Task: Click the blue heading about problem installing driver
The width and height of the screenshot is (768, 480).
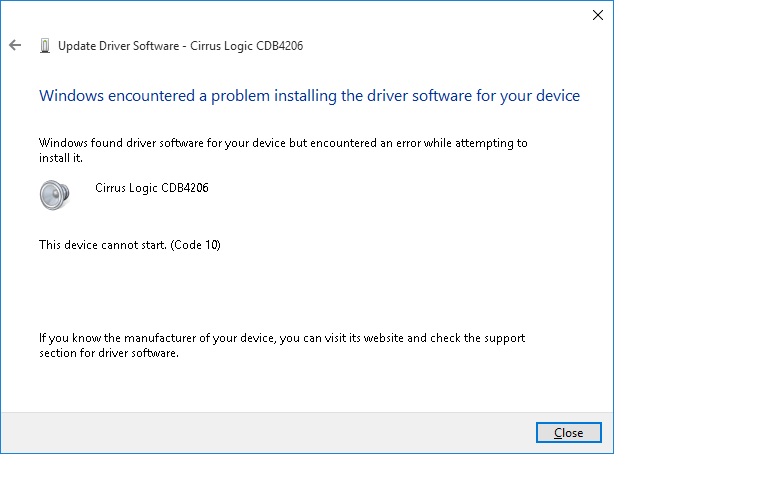Action: point(309,96)
